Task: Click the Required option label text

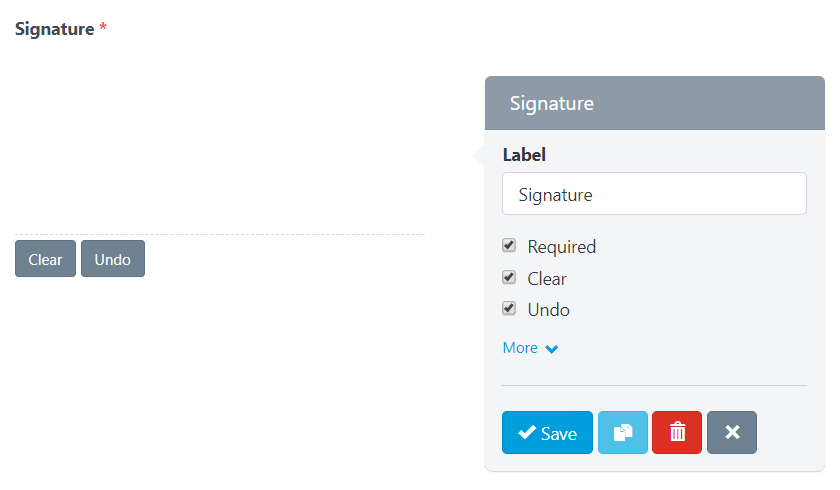Action: (562, 247)
